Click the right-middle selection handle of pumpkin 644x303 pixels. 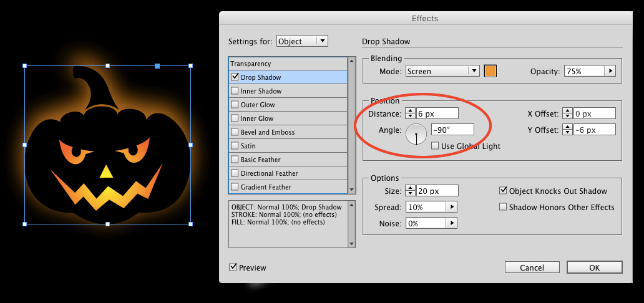(190, 145)
